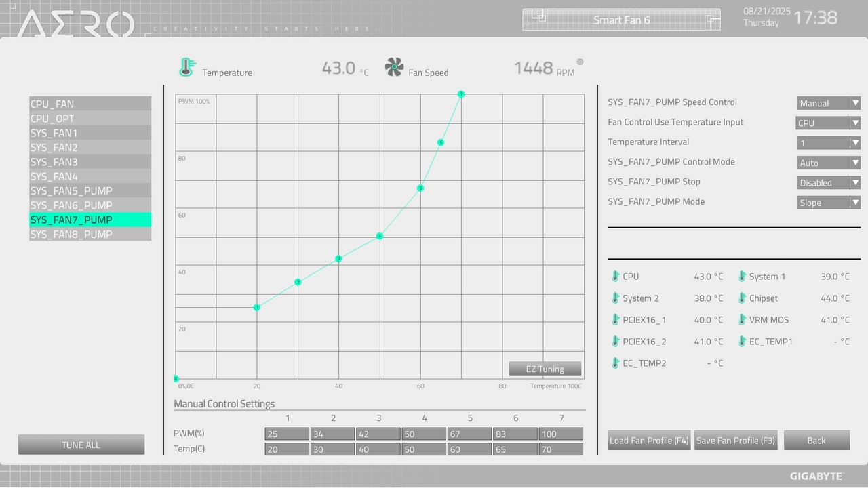Select CPU_FAN in the fan list
The height and width of the screenshot is (488, 868).
pyautogui.click(x=90, y=104)
